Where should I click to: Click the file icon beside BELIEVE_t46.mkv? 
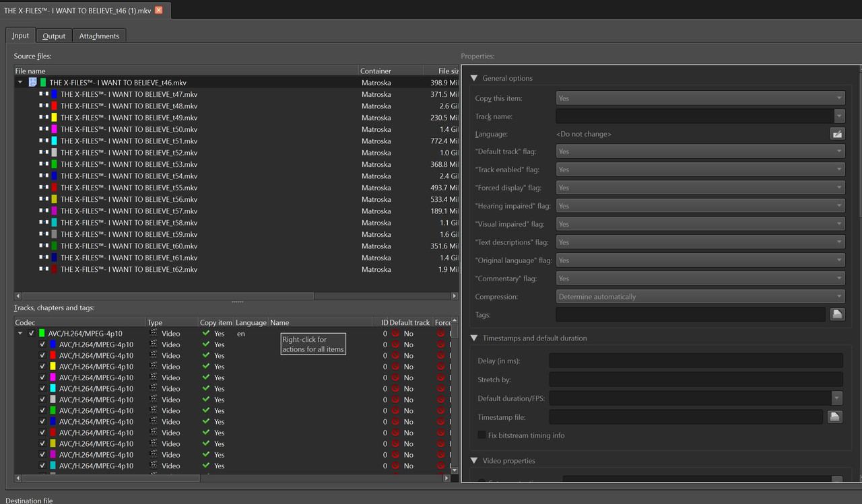[32, 82]
